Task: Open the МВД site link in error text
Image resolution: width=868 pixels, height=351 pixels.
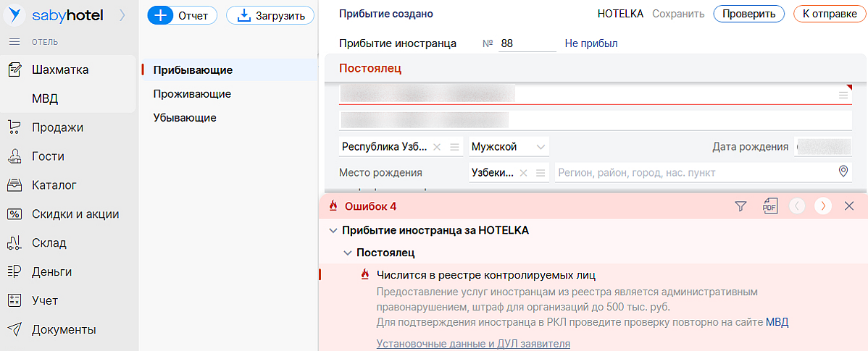Action: click(777, 322)
